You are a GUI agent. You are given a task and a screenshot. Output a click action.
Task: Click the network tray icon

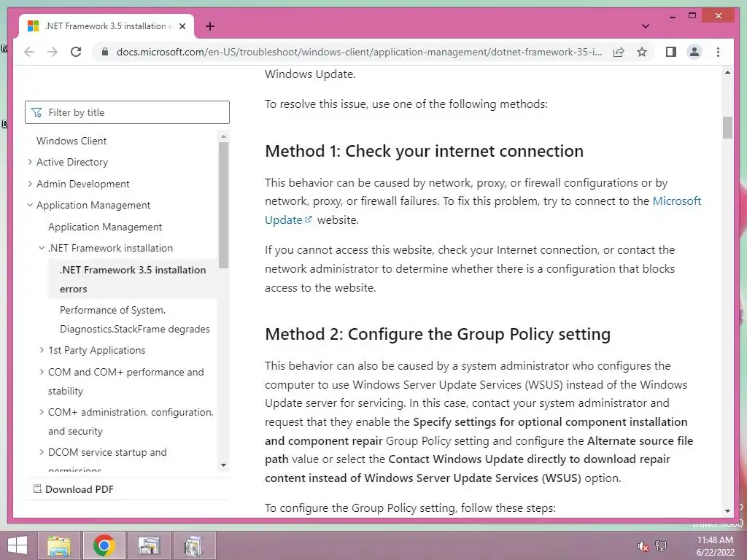[661, 546]
